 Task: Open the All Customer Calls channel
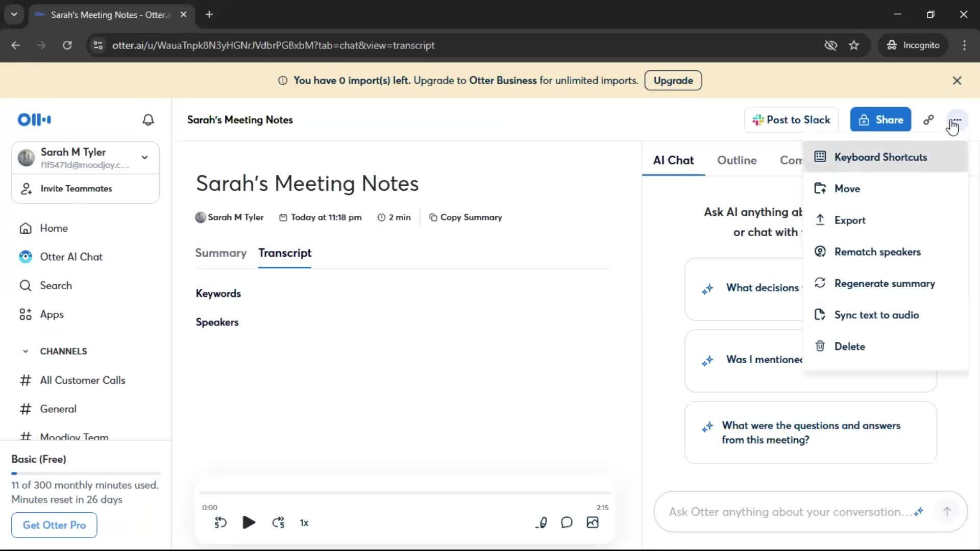tap(72, 380)
